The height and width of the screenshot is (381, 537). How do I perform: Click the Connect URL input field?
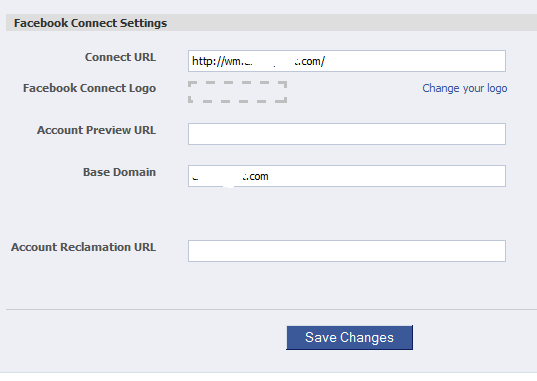click(347, 61)
